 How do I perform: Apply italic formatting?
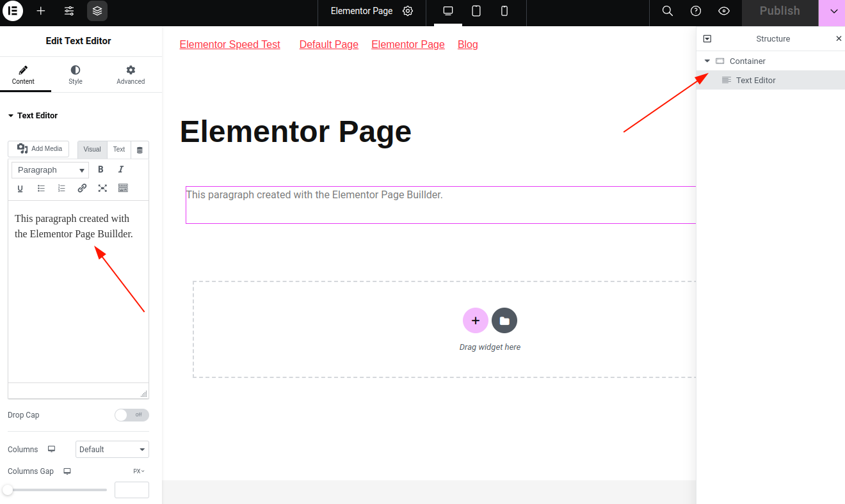click(121, 169)
